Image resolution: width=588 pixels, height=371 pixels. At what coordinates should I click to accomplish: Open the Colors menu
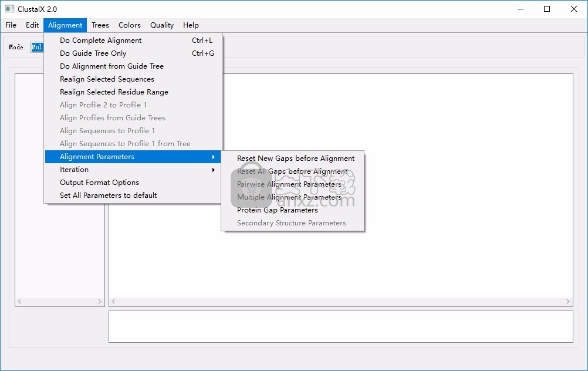click(x=129, y=25)
